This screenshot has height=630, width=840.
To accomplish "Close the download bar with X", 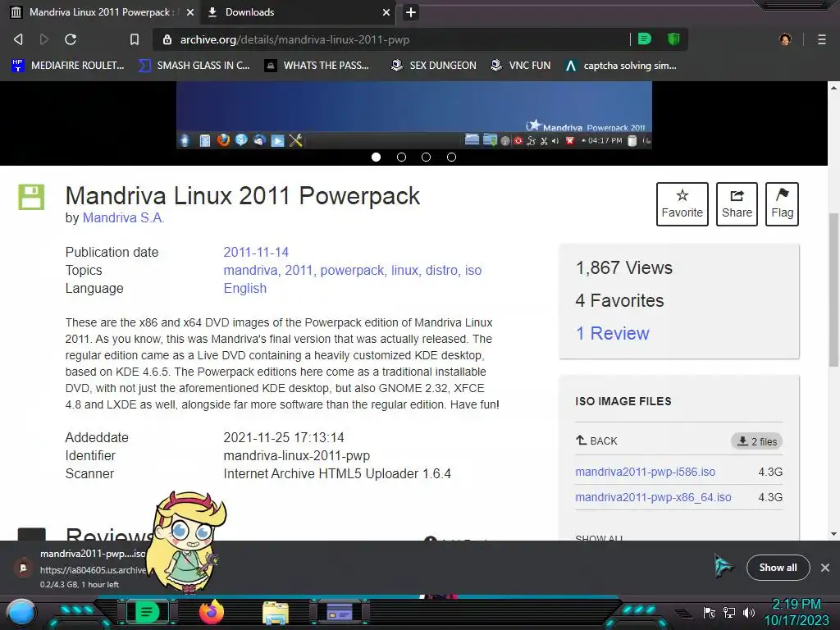I will click(825, 568).
